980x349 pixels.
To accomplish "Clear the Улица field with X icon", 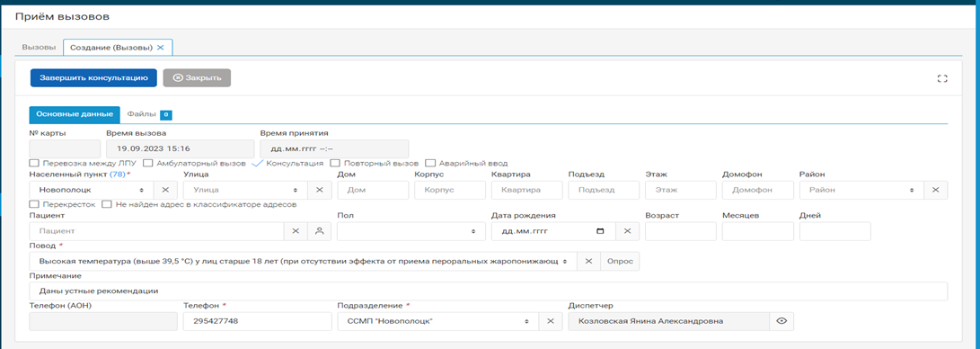I will [x=320, y=190].
